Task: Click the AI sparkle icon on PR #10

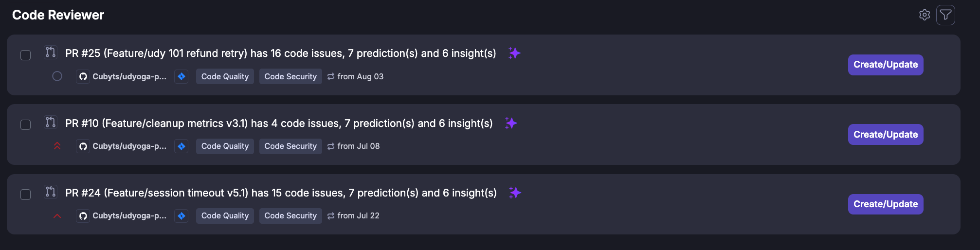Action: click(511, 123)
